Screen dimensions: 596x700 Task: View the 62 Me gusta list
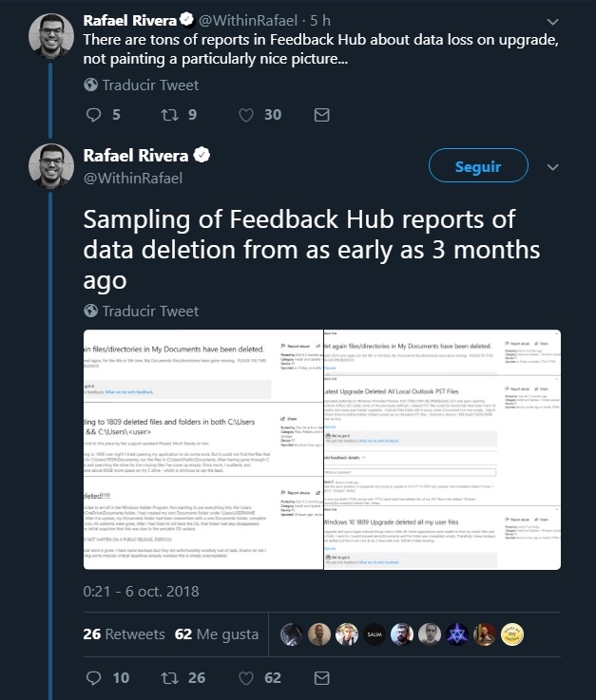tap(216, 634)
